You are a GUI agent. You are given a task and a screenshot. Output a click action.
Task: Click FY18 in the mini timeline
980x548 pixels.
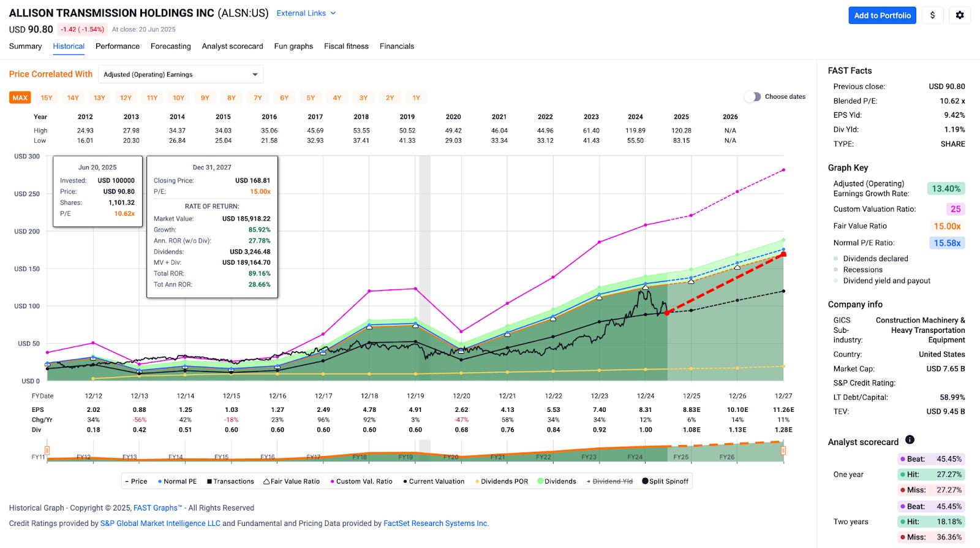click(360, 457)
